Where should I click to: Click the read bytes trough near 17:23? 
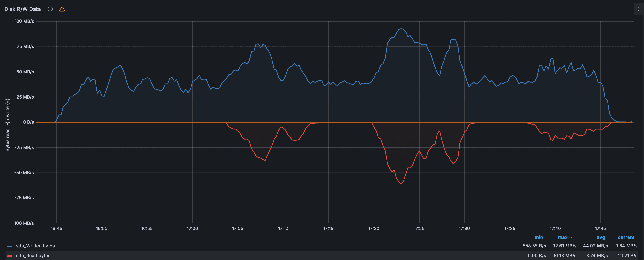(401, 184)
